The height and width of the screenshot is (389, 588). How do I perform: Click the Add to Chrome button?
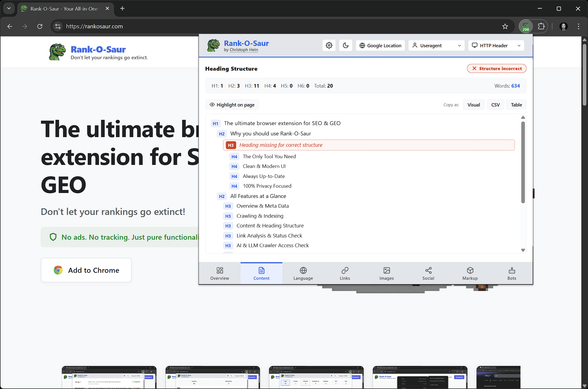[86, 270]
